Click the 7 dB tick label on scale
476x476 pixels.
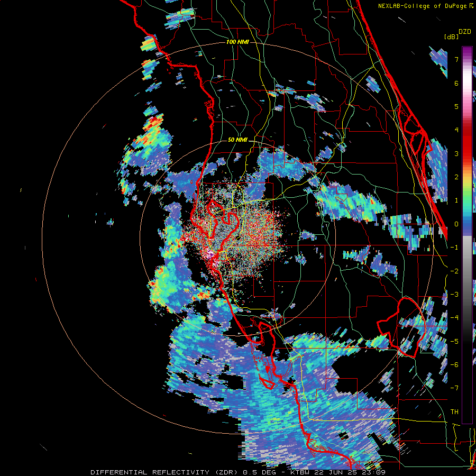coord(456,59)
